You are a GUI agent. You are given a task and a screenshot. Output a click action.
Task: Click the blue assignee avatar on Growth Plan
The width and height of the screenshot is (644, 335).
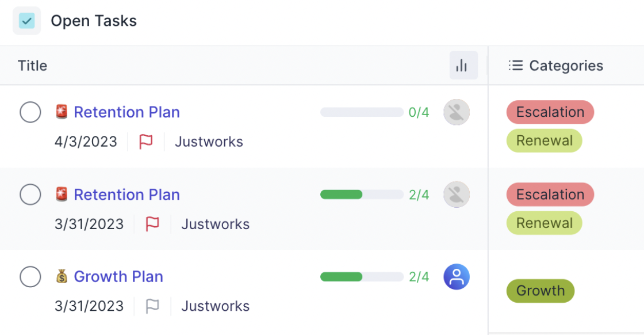coord(457,277)
